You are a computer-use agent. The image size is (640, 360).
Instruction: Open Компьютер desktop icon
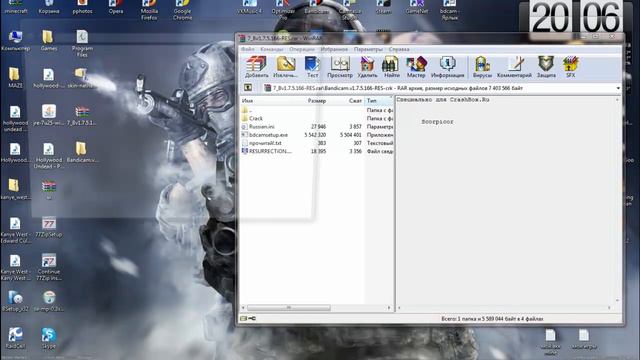coord(16,41)
